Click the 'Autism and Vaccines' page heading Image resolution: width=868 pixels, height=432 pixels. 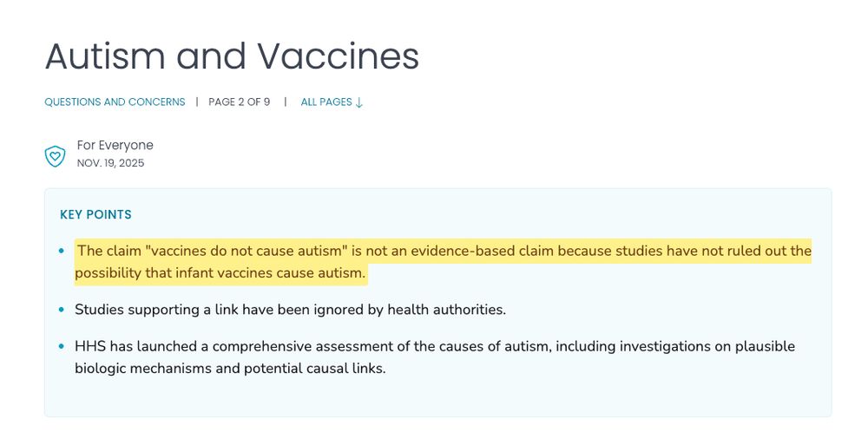[232, 56]
